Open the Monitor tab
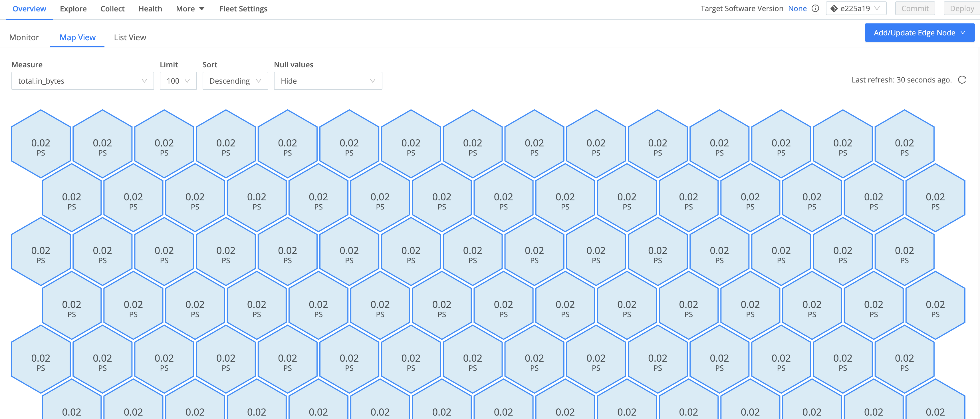The image size is (980, 419). [x=24, y=37]
